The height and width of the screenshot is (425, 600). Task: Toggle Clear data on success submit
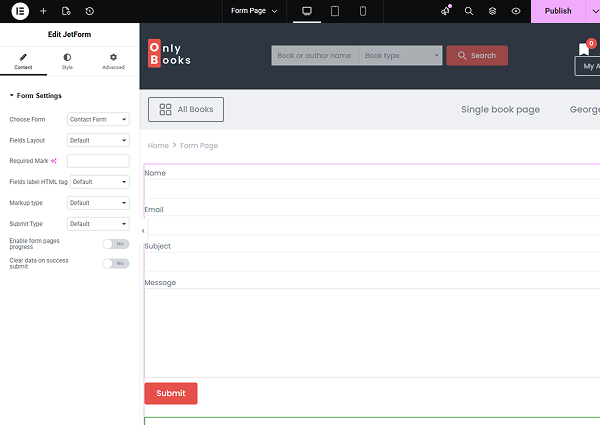pos(116,264)
